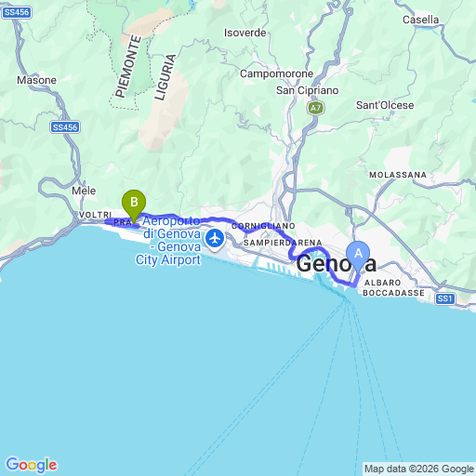Click the SS456 shield near Masone

click(x=65, y=127)
